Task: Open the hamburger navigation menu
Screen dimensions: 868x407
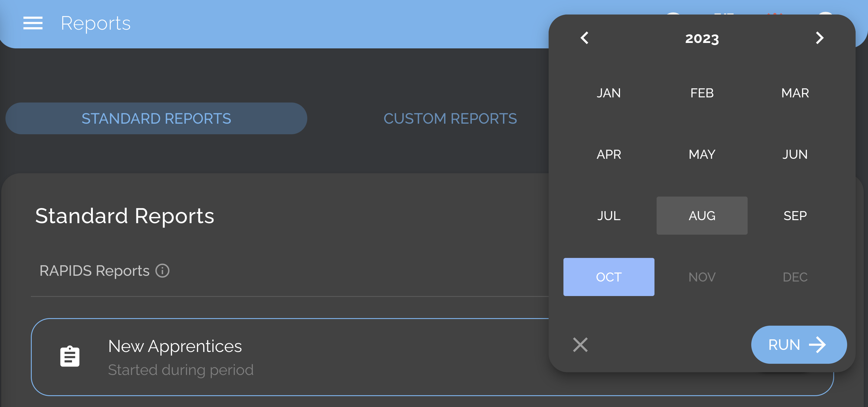Action: click(33, 23)
